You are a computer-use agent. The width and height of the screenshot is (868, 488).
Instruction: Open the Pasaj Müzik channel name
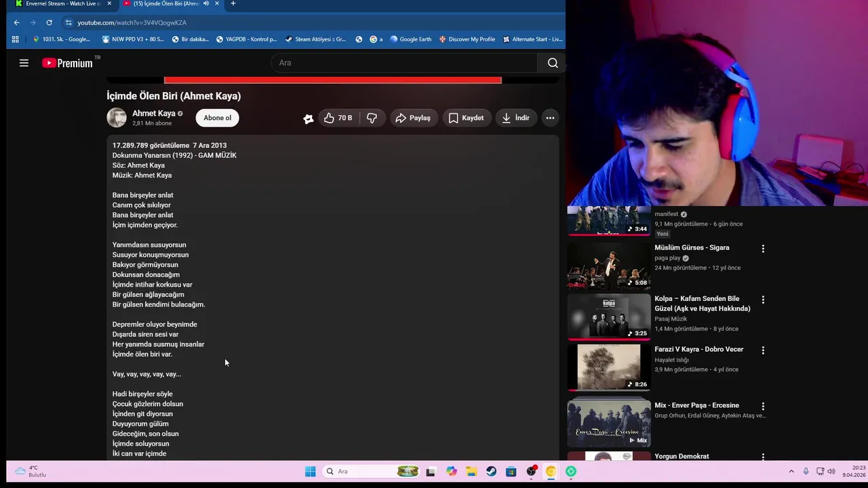(x=671, y=319)
